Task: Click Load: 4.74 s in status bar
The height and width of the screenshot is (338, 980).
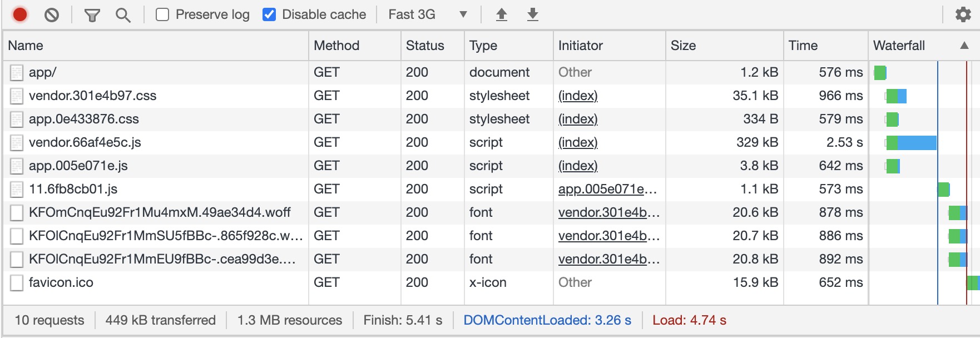Action: click(x=689, y=320)
